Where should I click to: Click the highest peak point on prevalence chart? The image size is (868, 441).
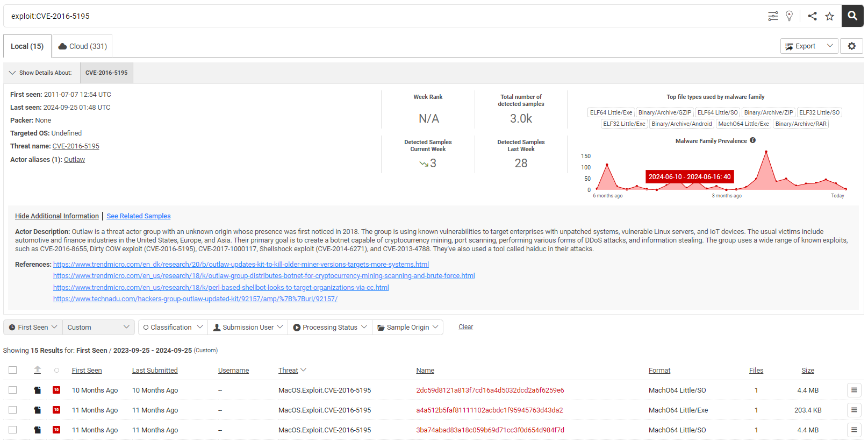(766, 152)
